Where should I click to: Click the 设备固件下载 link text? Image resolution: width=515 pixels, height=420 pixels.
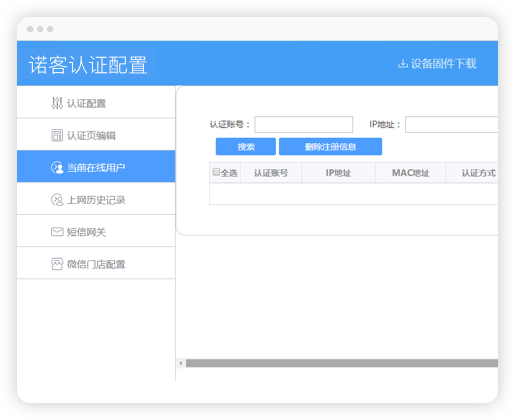click(x=443, y=63)
